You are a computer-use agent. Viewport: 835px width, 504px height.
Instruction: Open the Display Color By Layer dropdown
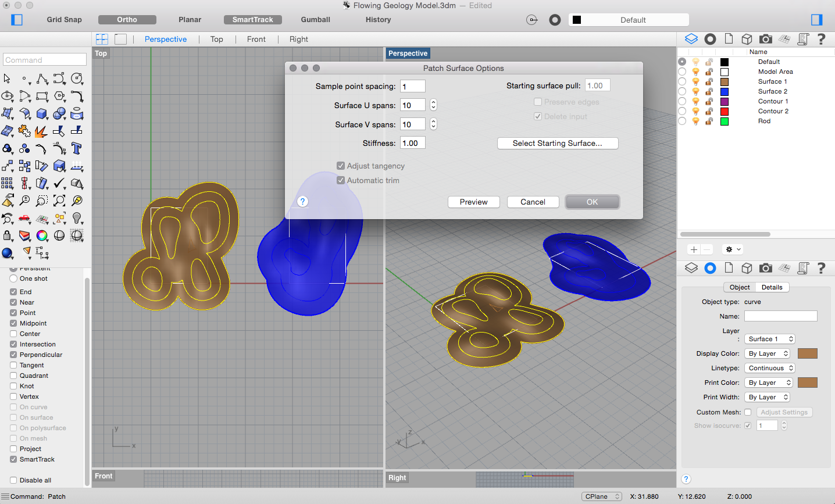click(767, 353)
